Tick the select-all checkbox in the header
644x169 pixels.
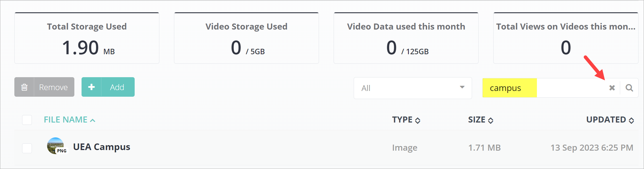click(27, 120)
